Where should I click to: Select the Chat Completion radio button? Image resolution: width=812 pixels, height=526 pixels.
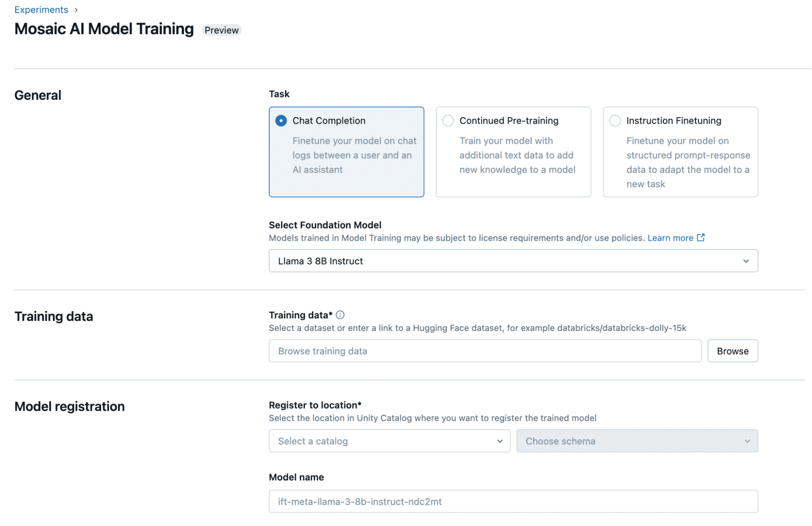point(281,120)
